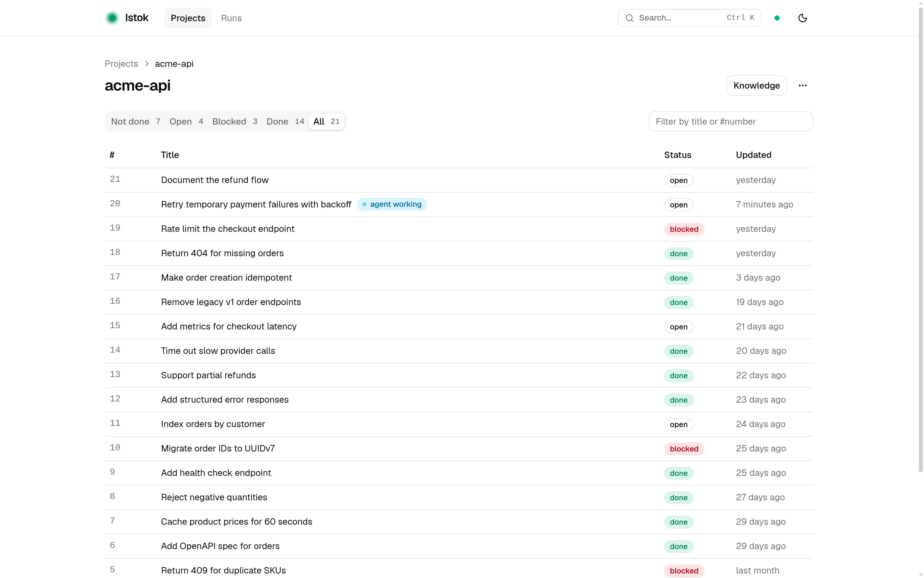Screen dimensions: 924x578
Task: Open Add OpenAPI spec for orders
Action: pyautogui.click(x=220, y=546)
